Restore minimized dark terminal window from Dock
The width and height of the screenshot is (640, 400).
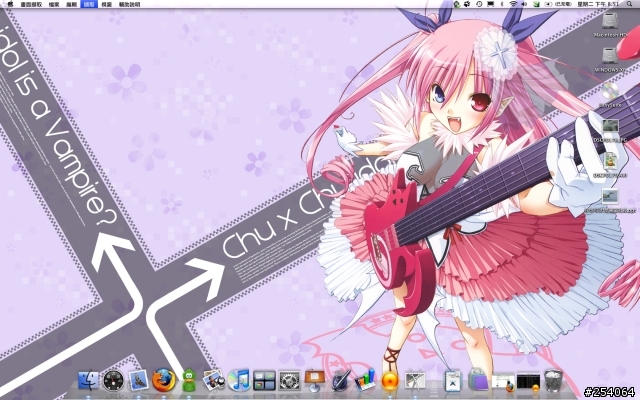528,383
